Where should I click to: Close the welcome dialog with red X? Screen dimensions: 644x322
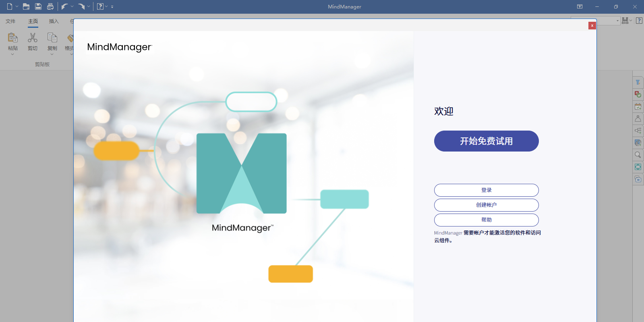tap(592, 26)
